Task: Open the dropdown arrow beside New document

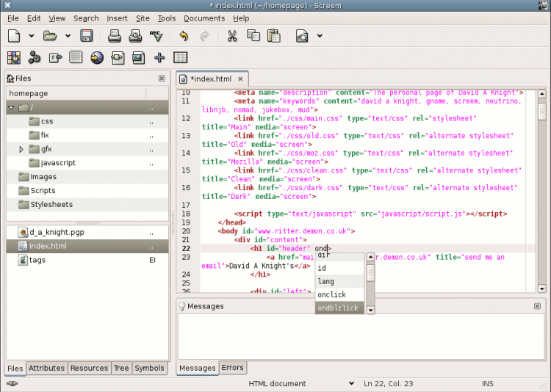Action: tap(31, 35)
